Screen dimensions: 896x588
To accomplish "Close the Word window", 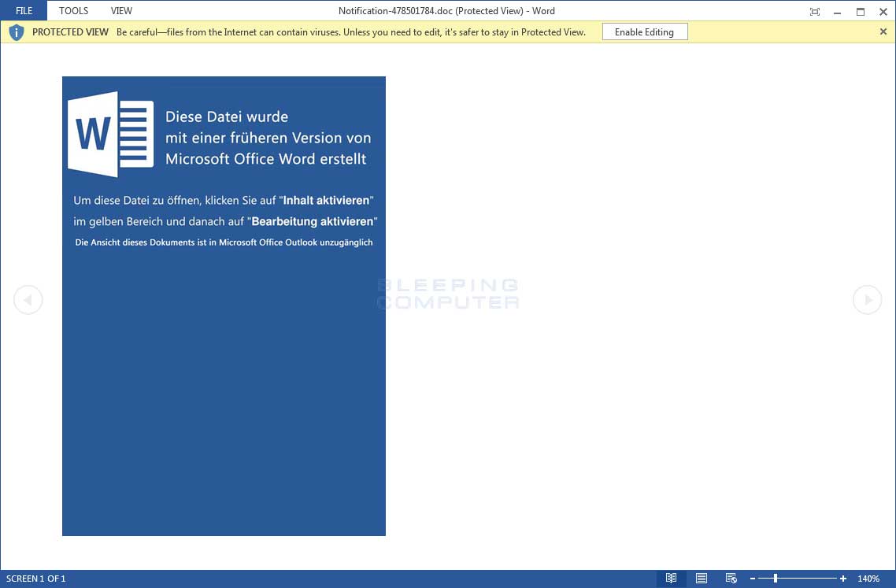I will (883, 12).
